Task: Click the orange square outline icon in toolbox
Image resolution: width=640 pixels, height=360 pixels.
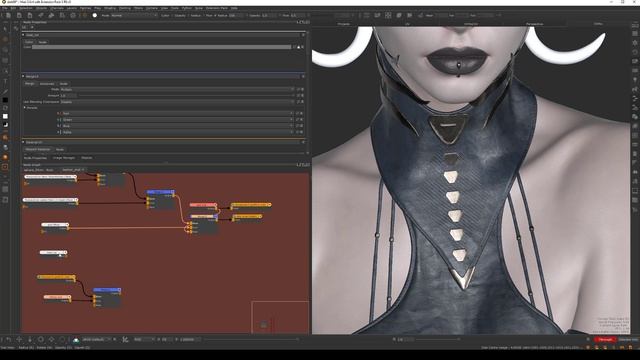Action: (x=5, y=167)
